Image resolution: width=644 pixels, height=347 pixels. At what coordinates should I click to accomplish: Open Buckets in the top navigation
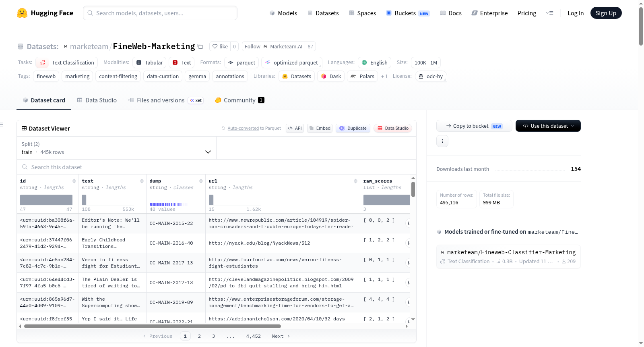[x=407, y=13]
